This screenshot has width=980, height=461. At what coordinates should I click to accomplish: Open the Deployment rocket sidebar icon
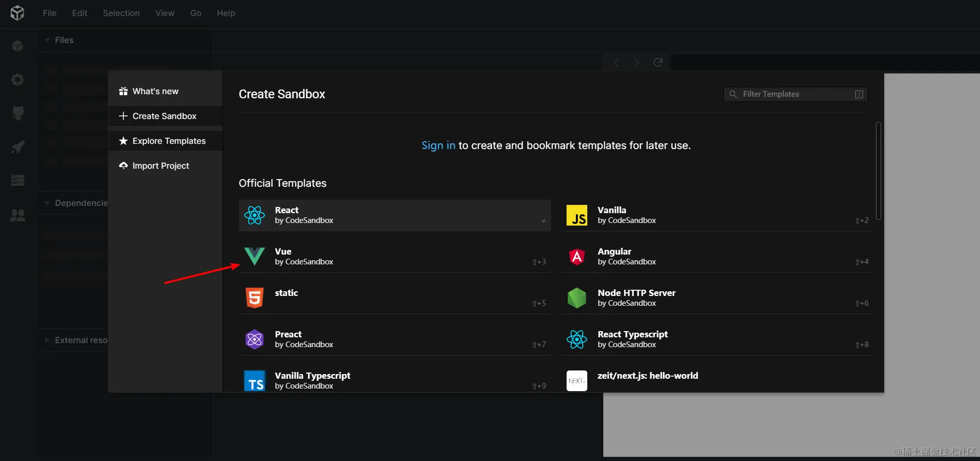(18, 147)
